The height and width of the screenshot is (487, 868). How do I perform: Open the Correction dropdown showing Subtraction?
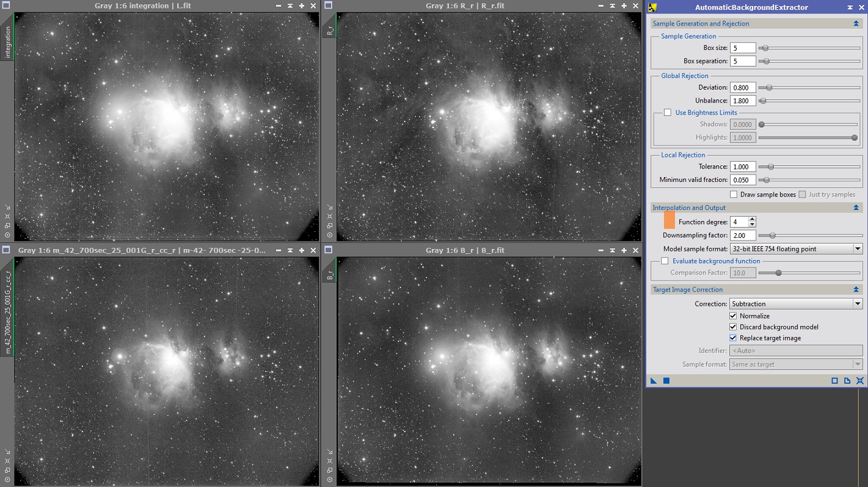(796, 304)
